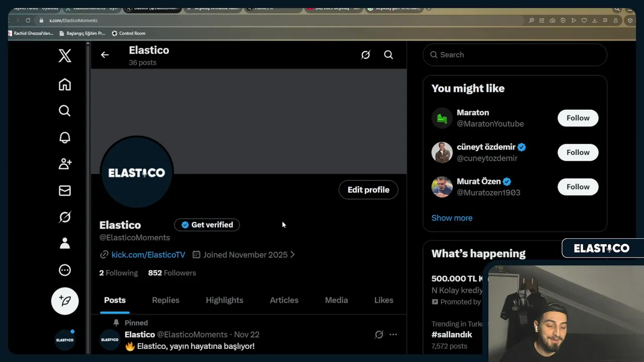Switch to the Media tab
This screenshot has width=644, height=362.
click(x=337, y=300)
